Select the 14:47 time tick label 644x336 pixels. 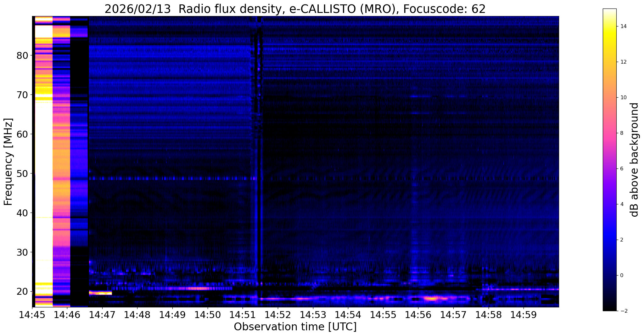pyautogui.click(x=102, y=314)
